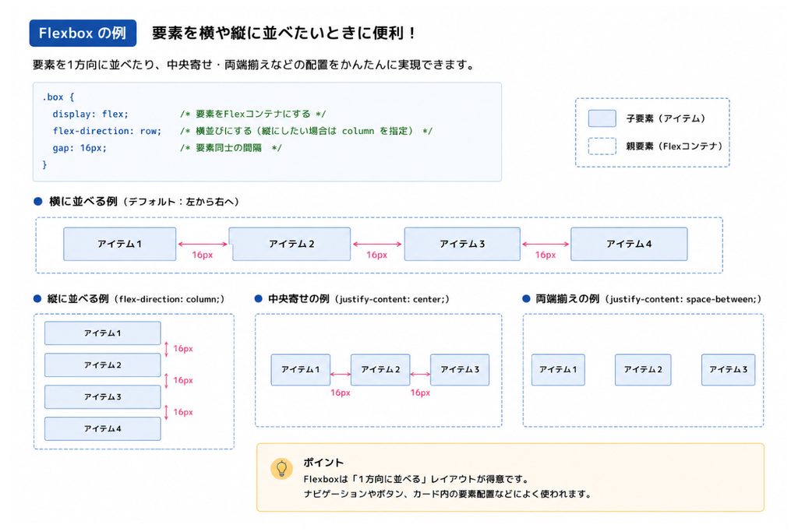
Task: Click アイテム3 in the column example
Action: (x=102, y=396)
